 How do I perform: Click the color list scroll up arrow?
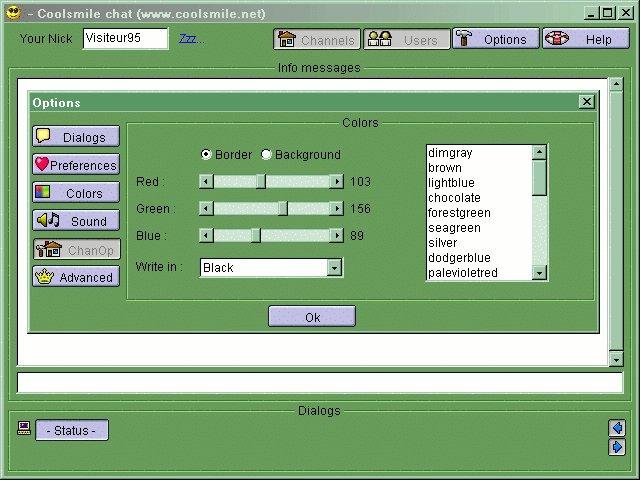pos(539,152)
